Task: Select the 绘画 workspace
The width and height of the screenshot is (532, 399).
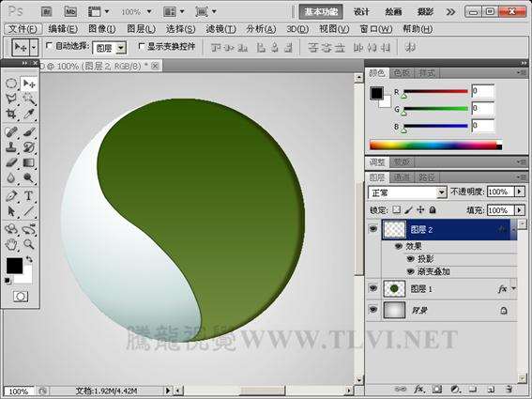Action: click(393, 12)
